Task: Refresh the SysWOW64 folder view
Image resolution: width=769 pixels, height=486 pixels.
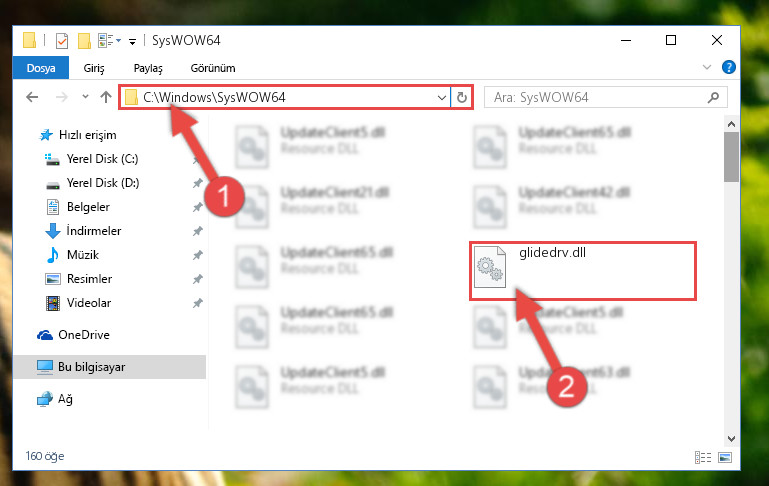Action: (x=461, y=98)
